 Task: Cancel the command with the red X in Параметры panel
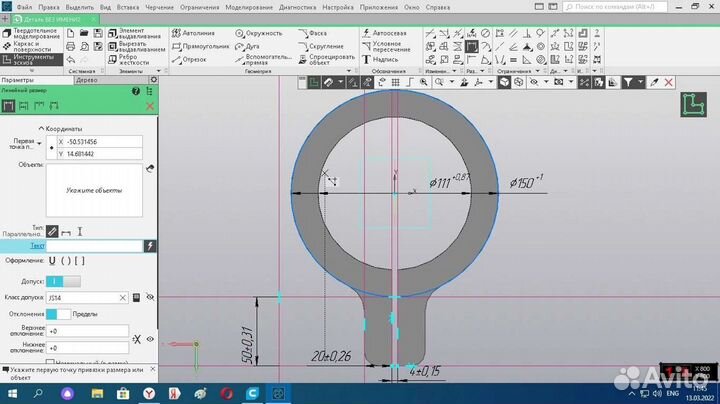coord(150,106)
